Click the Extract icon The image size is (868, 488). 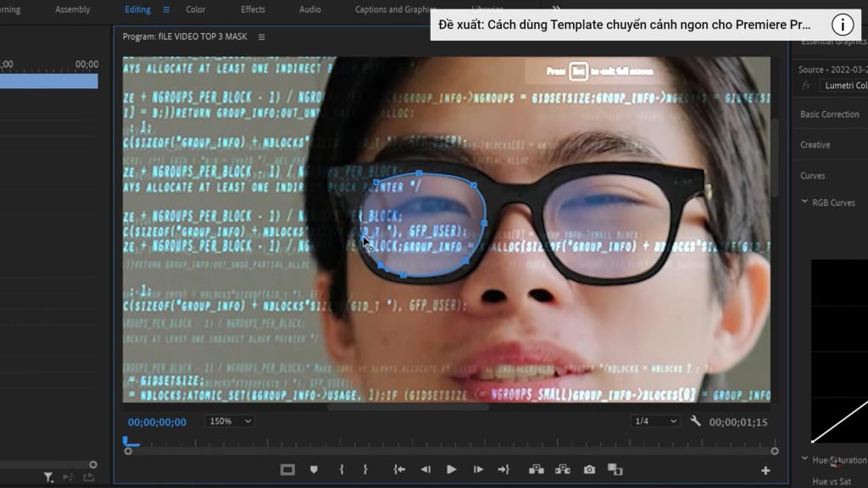[563, 469]
